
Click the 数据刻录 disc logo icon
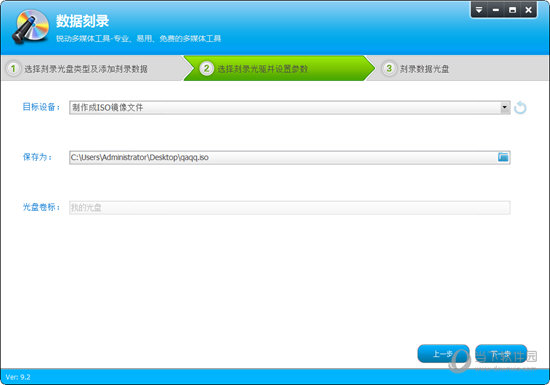[x=31, y=26]
